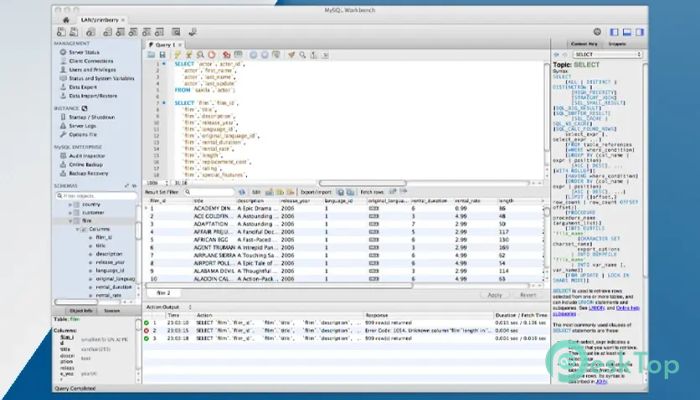Click the Apply button under result grid

tap(495, 295)
